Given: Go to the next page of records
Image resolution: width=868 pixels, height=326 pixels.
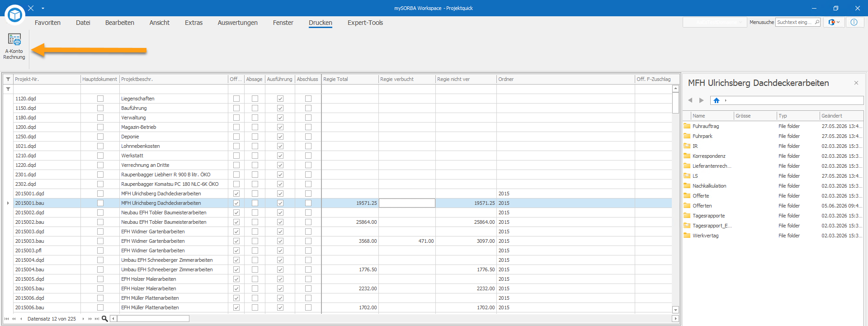Looking at the screenshot, I should pos(90,319).
